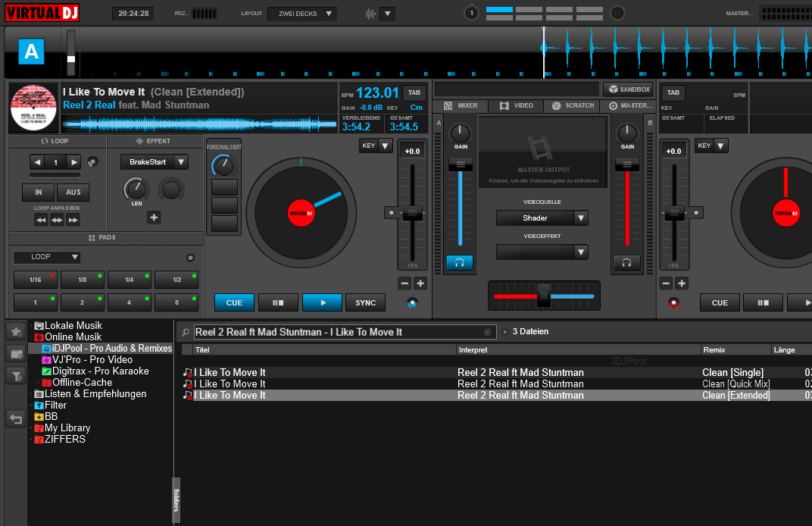This screenshot has height=526, width=812.
Task: Toggle the loop mode round button
Action: (92, 162)
